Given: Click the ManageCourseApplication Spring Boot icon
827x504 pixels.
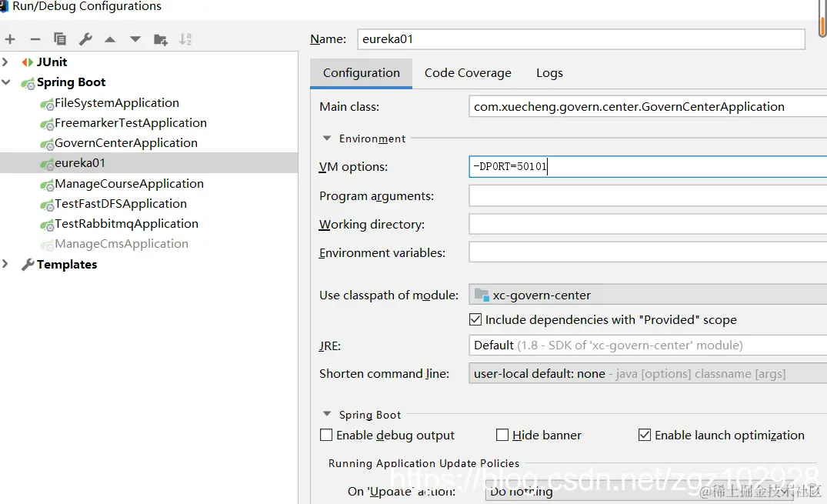Looking at the screenshot, I should (47, 184).
